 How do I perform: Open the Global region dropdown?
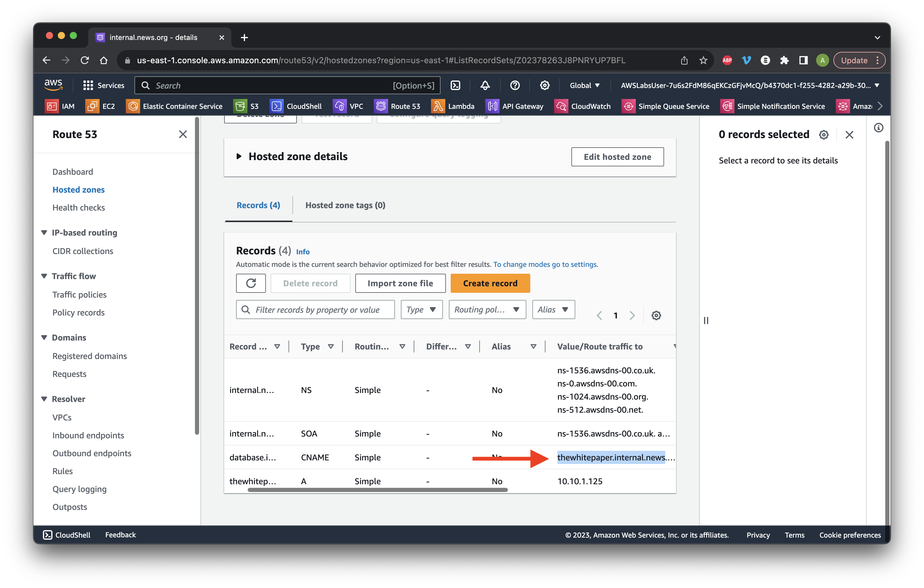585,85
